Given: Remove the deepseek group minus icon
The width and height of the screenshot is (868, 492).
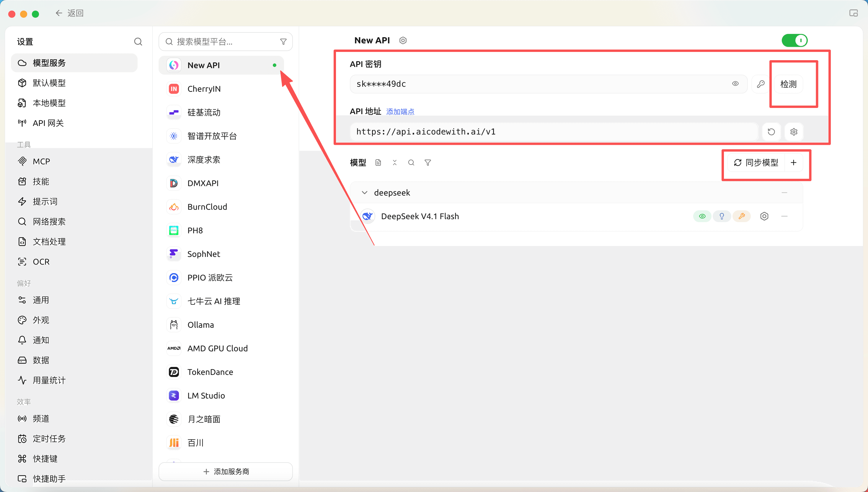Looking at the screenshot, I should coord(784,193).
